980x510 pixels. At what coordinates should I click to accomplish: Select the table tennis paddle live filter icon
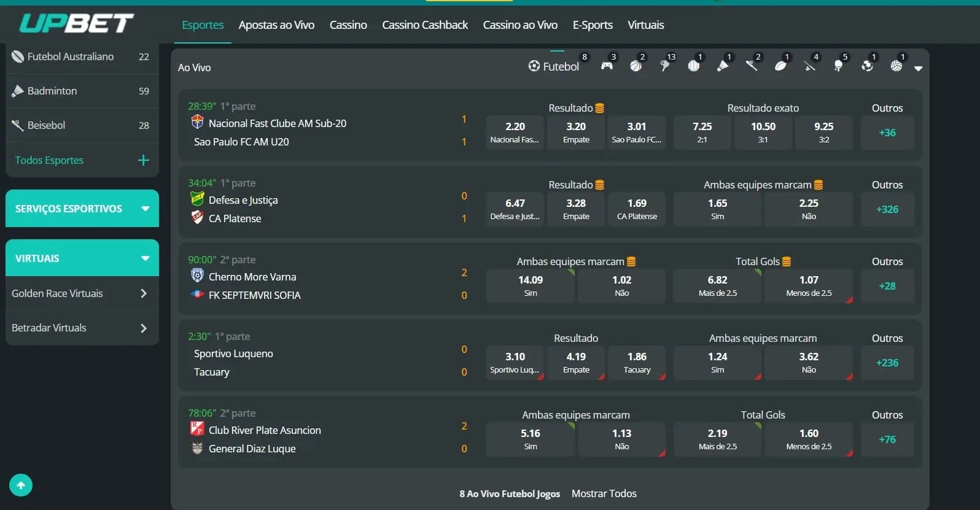click(x=838, y=66)
